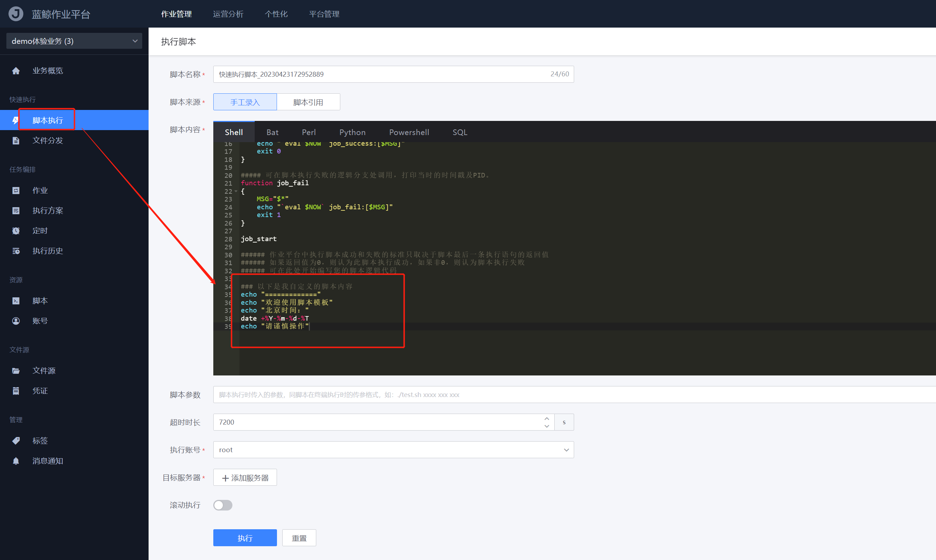Click the 文件分发 document icon

(x=16, y=141)
